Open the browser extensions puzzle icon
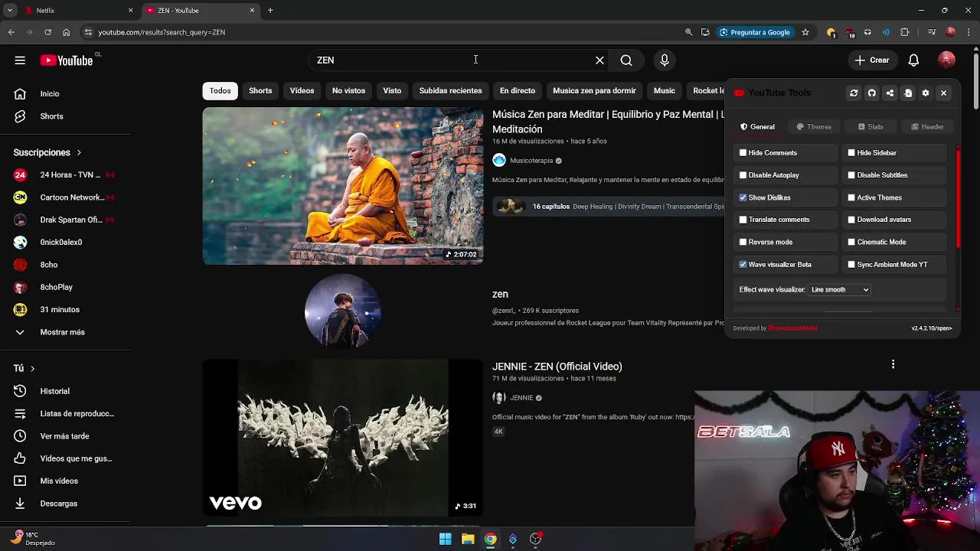The height and width of the screenshot is (551, 980). [x=904, y=32]
